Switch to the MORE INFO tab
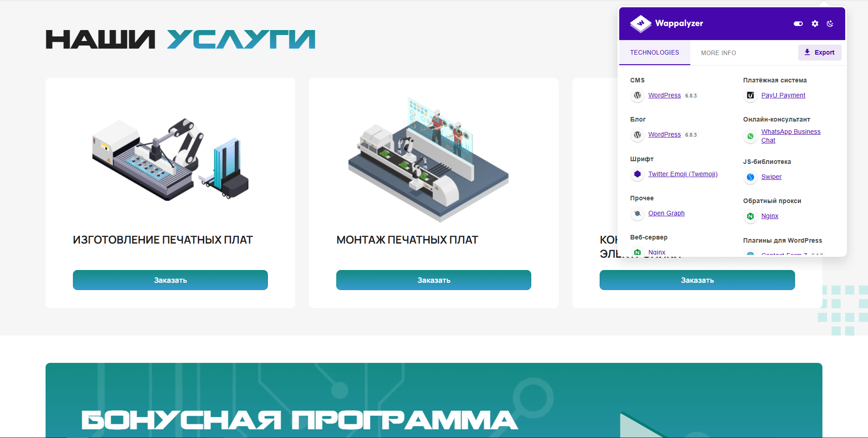Viewport: 868px width, 438px height. coord(719,53)
